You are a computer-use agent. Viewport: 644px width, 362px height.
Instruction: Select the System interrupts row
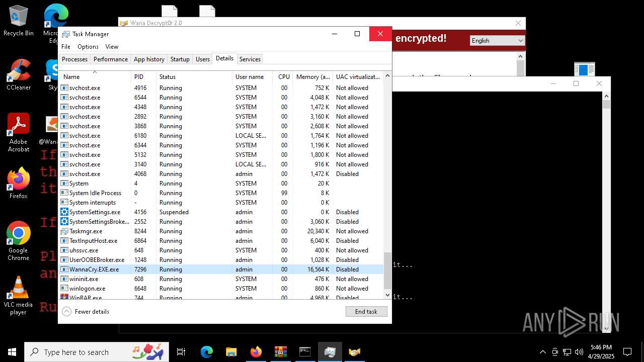221,203
